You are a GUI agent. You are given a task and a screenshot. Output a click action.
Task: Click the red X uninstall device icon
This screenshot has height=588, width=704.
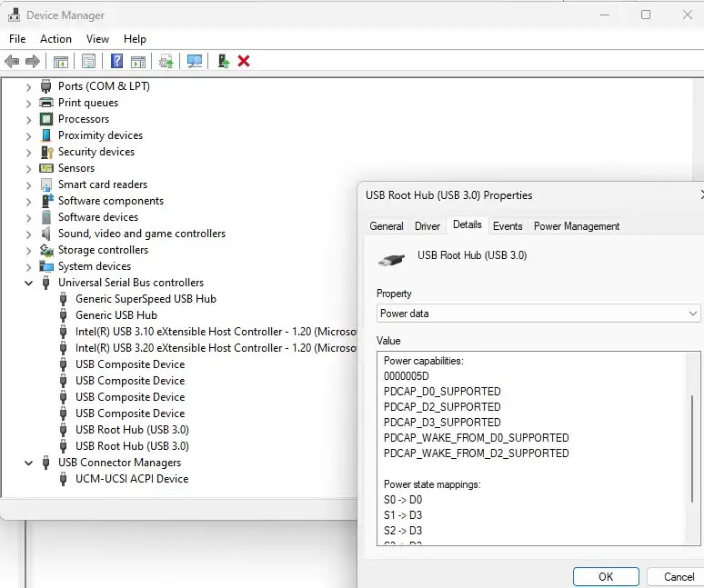click(244, 61)
